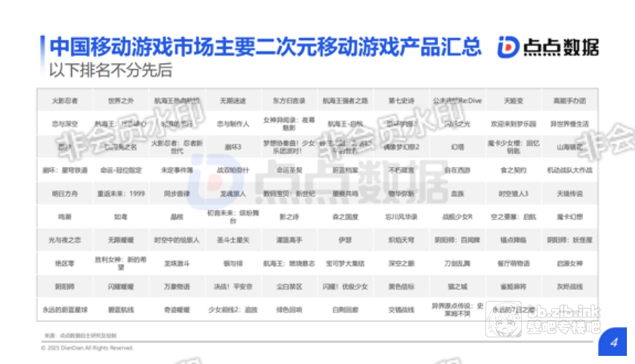Select the 崩坏：星穹铁道 cell

point(65,170)
